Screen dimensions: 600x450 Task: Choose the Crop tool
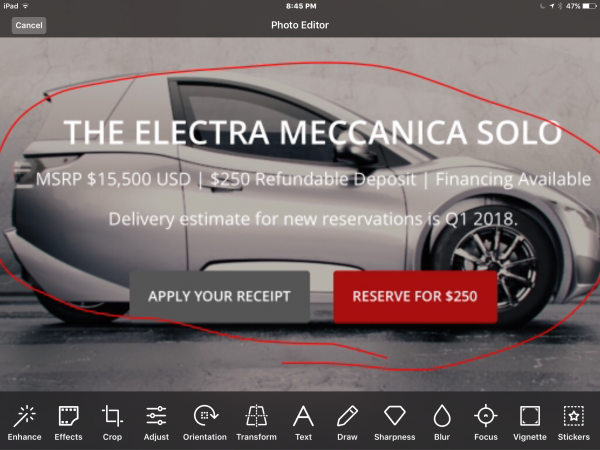click(112, 423)
